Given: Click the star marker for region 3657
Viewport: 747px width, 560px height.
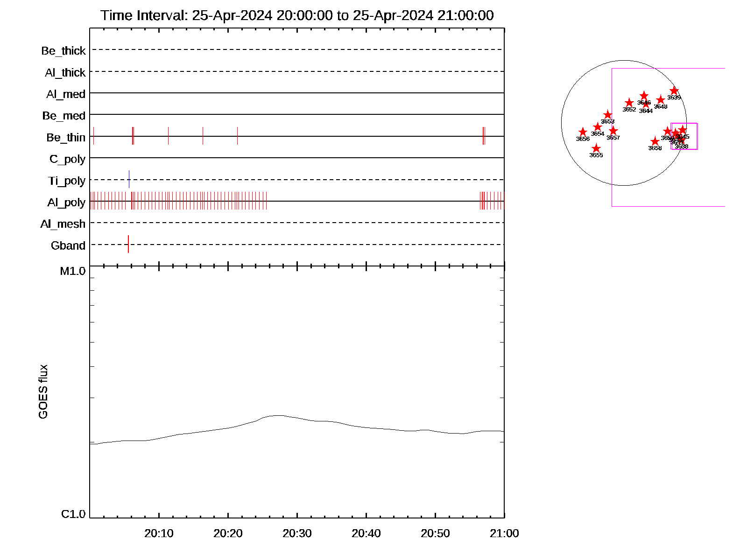Looking at the screenshot, I should tap(613, 131).
